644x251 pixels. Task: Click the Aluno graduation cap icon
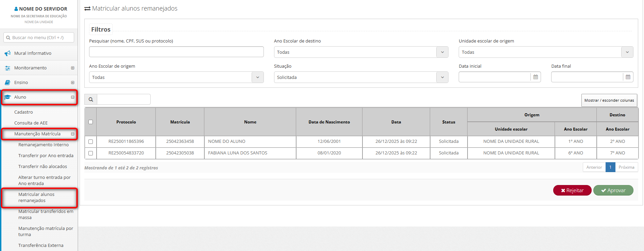(x=7, y=97)
